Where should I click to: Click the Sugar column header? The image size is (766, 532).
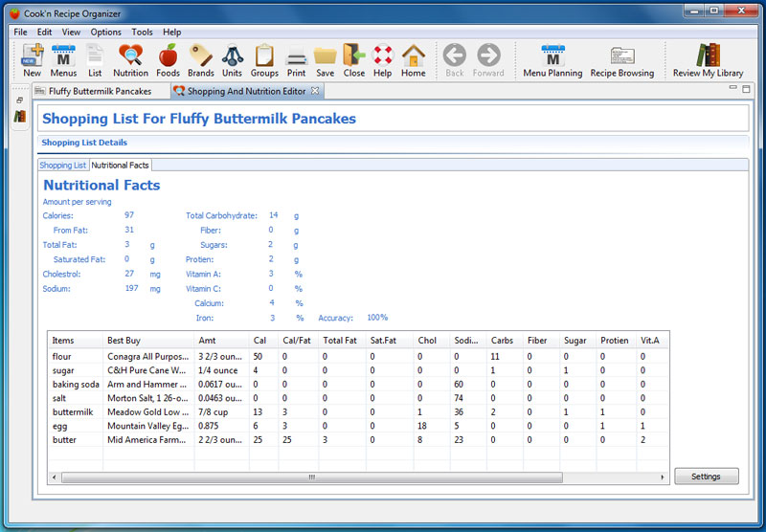coord(578,341)
